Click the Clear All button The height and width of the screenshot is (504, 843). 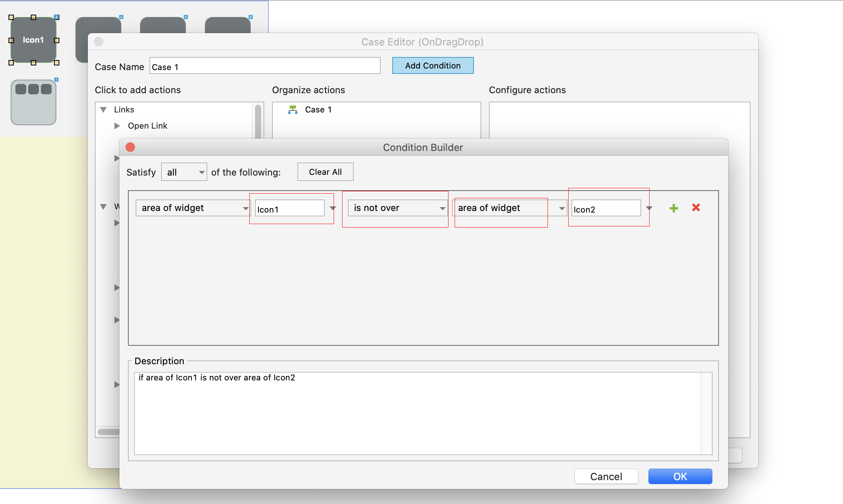click(x=325, y=172)
